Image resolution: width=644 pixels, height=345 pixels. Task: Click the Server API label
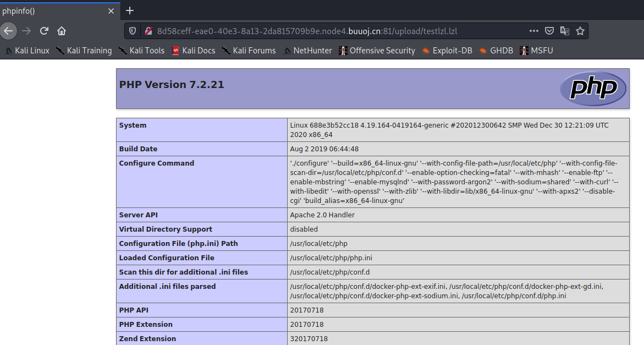pos(138,215)
